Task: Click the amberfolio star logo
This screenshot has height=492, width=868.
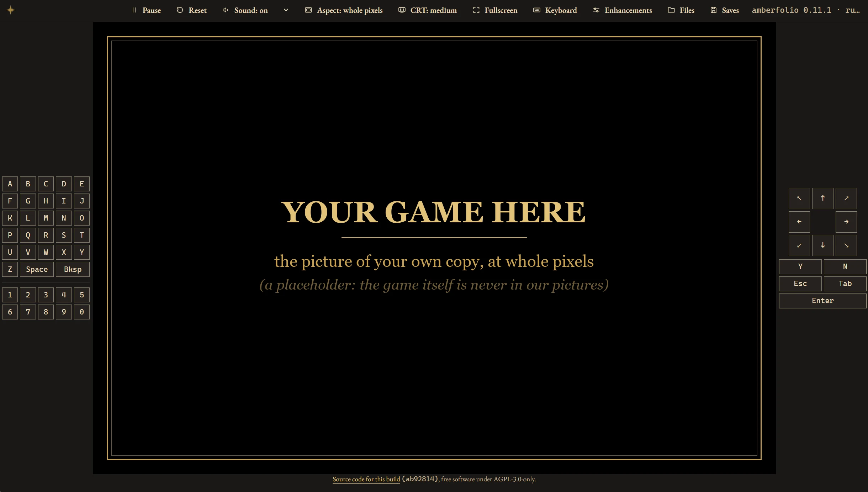Action: tap(11, 10)
